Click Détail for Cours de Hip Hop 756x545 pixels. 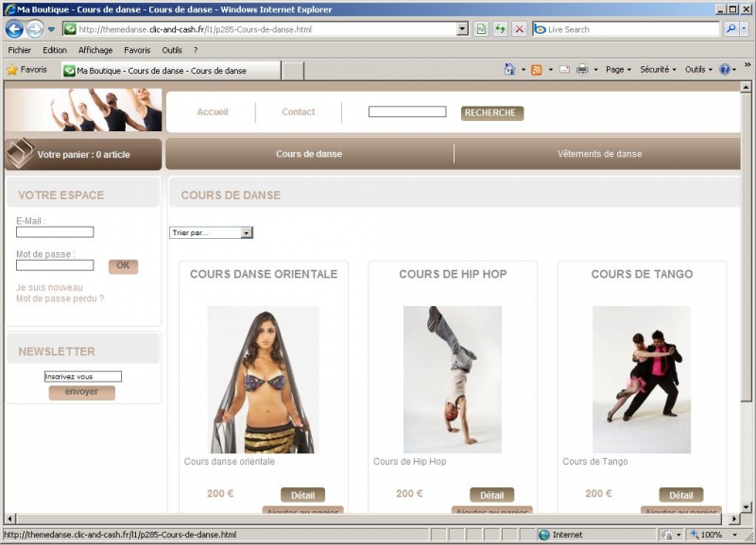[x=491, y=495]
